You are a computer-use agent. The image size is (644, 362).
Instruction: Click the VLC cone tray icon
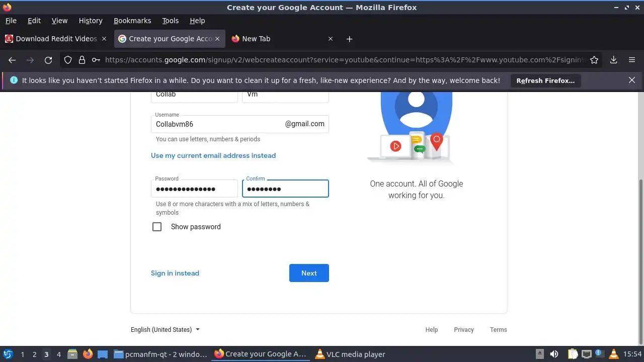point(613,354)
